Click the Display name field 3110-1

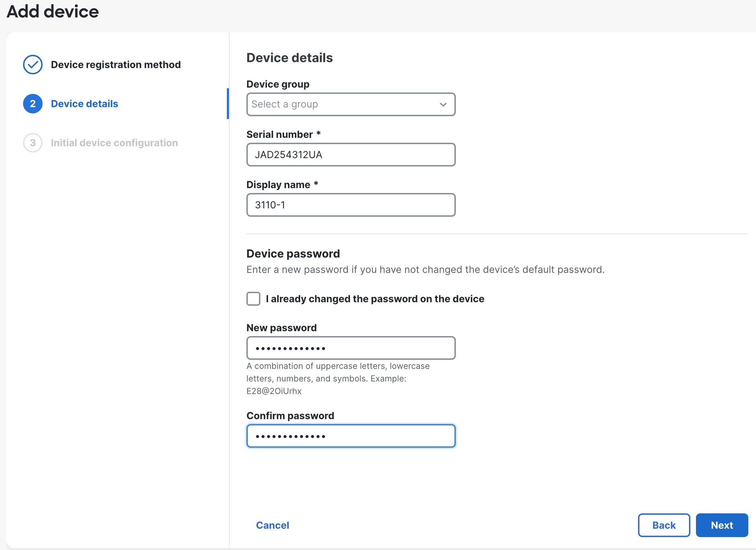351,205
